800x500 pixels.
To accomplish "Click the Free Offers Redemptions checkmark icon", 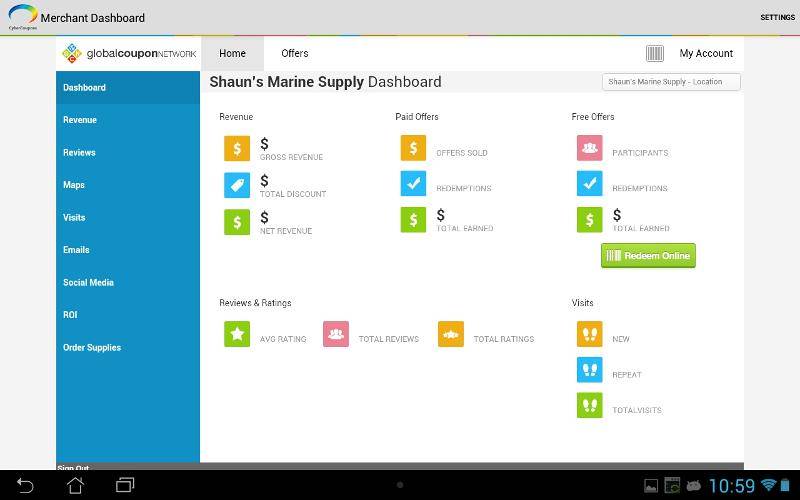I will coord(590,184).
